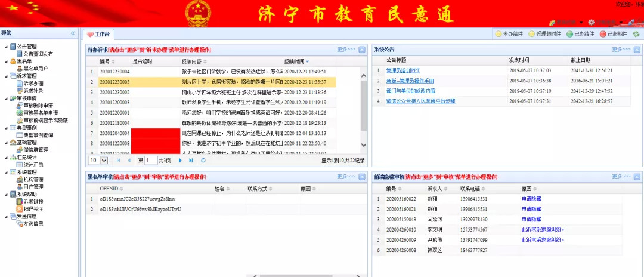The width and height of the screenshot is (644, 277).
Task: Open the page size 10 dropdown
Action: coord(98,160)
